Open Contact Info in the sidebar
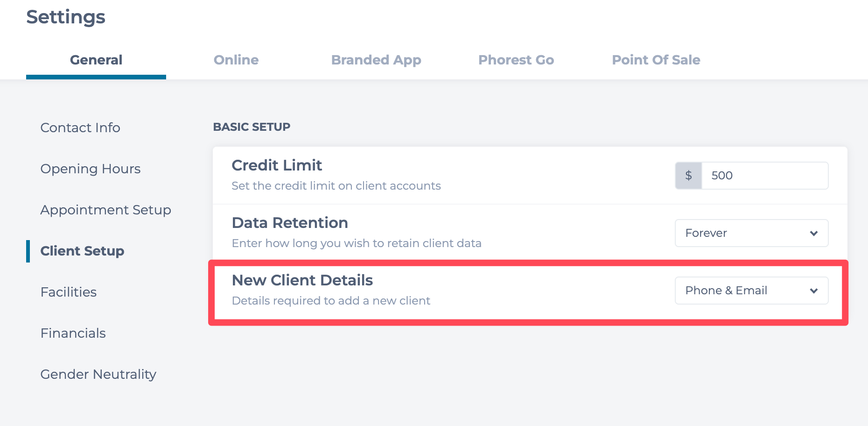 80,128
